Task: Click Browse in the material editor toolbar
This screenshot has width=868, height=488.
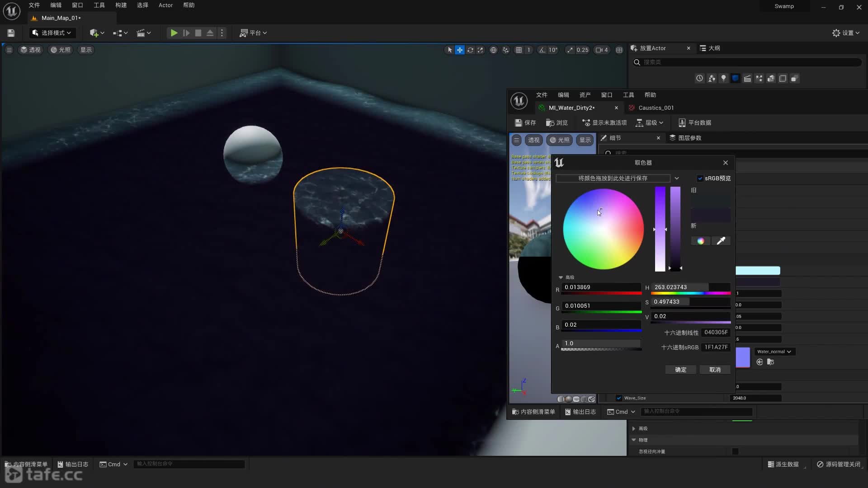Action: tap(557, 123)
